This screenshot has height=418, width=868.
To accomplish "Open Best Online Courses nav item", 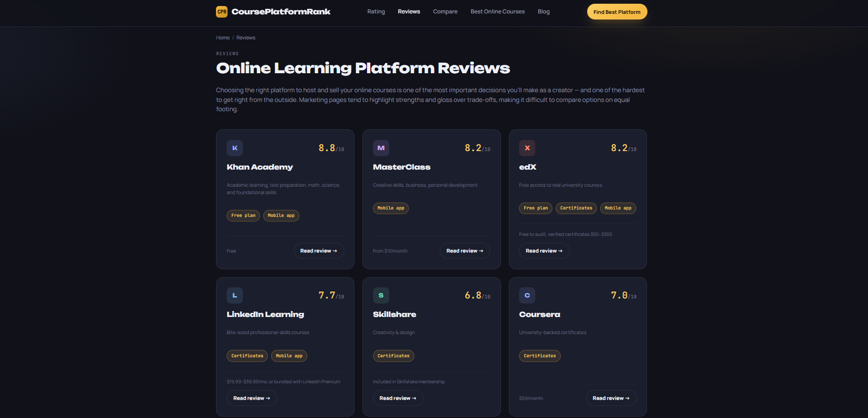I will click(497, 12).
